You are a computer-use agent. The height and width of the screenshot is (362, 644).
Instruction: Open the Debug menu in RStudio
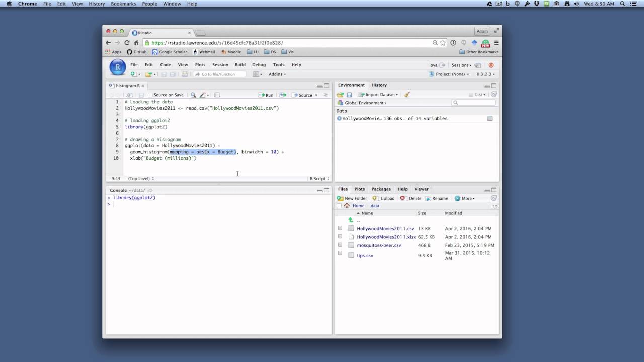click(259, 65)
